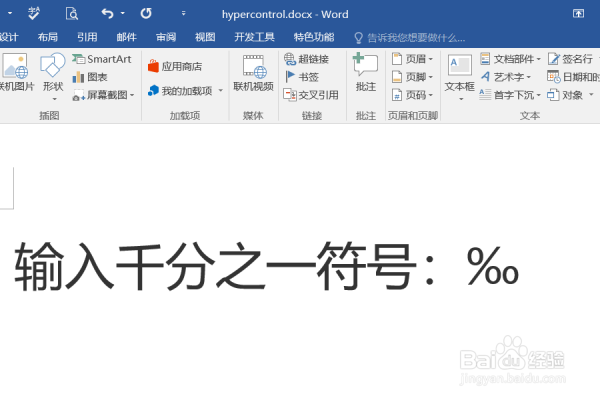
Task: Insert online video with 联机视频
Action: pyautogui.click(x=253, y=73)
